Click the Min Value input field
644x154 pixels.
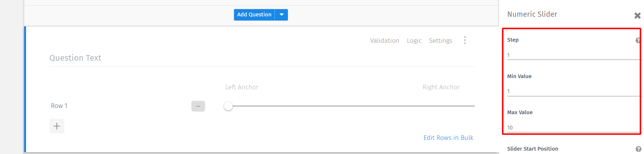(x=573, y=91)
